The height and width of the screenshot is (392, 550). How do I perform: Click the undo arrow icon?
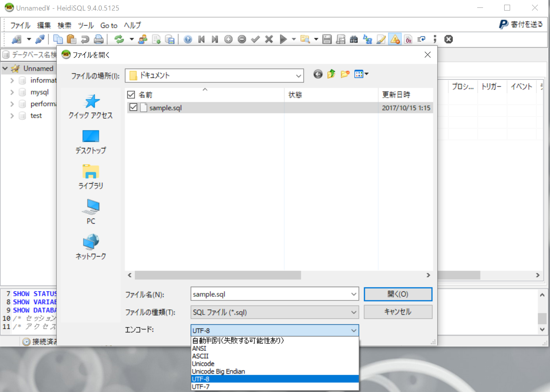[x=85, y=39]
